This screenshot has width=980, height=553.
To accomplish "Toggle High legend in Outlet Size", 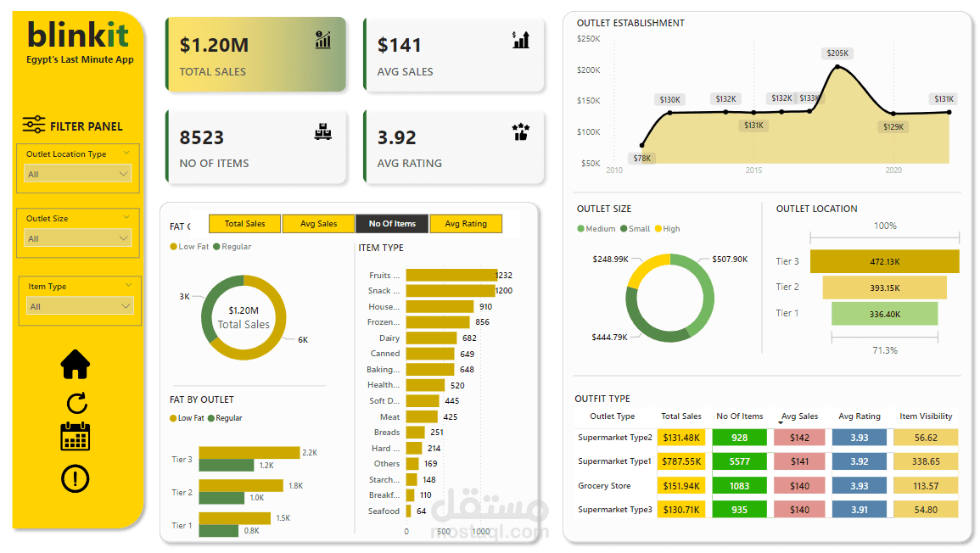I will pyautogui.click(x=668, y=229).
